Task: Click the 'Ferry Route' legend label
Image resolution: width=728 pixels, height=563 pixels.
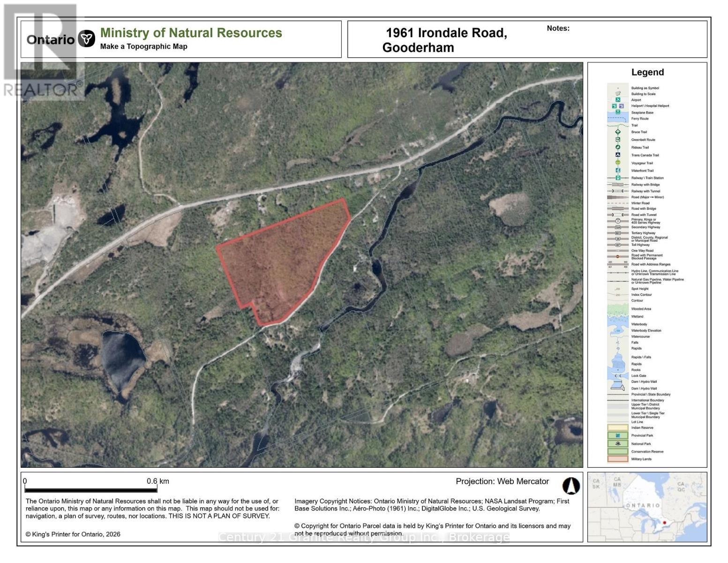Action: click(x=640, y=119)
